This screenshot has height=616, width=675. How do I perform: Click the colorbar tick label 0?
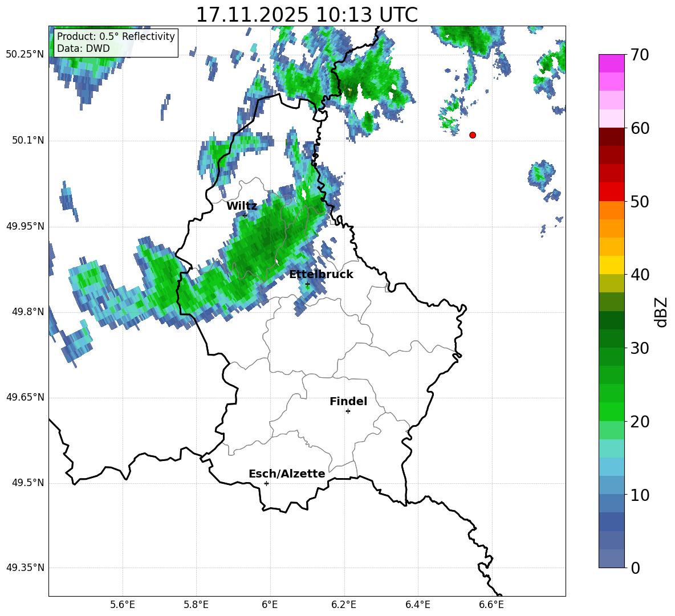pos(635,568)
